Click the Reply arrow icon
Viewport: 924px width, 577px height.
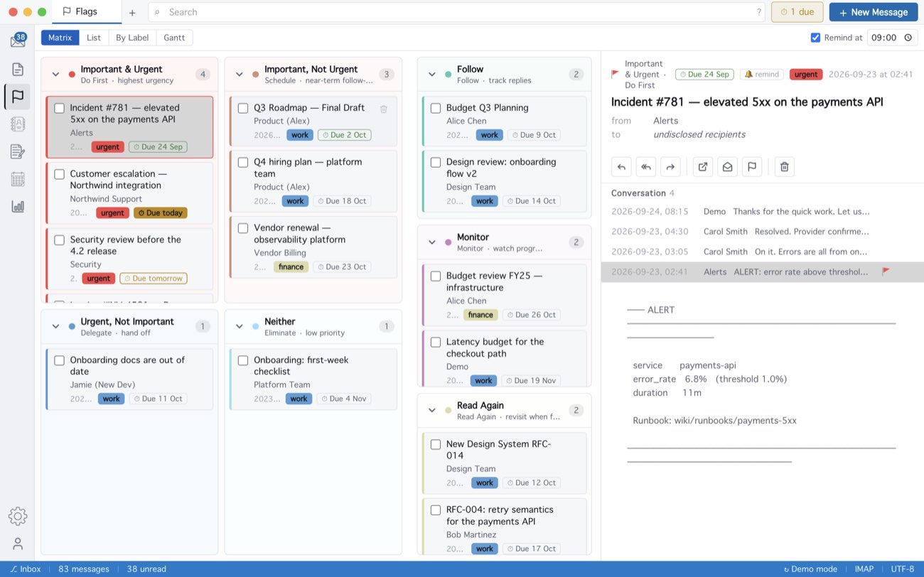(621, 167)
